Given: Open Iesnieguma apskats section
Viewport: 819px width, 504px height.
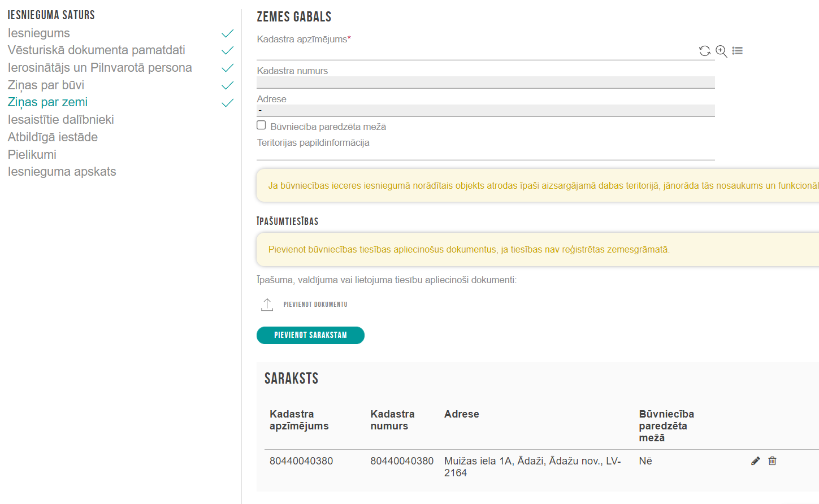Looking at the screenshot, I should click(62, 172).
